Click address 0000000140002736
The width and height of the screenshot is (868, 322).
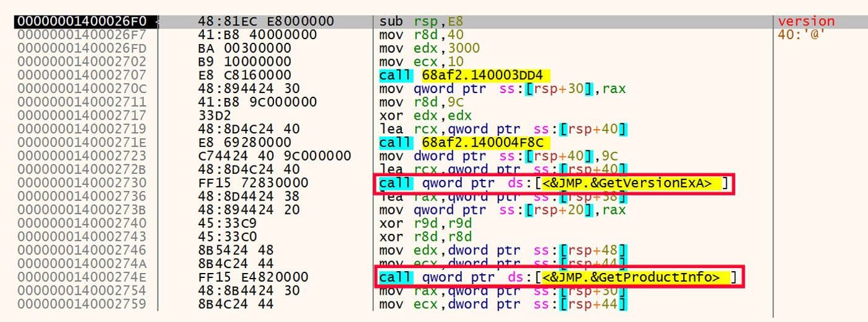click(82, 197)
